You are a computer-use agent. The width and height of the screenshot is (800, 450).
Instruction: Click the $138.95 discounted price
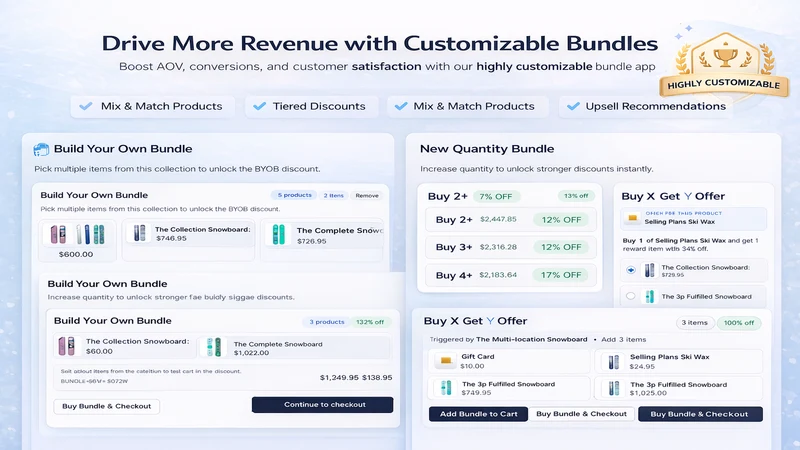pyautogui.click(x=377, y=378)
